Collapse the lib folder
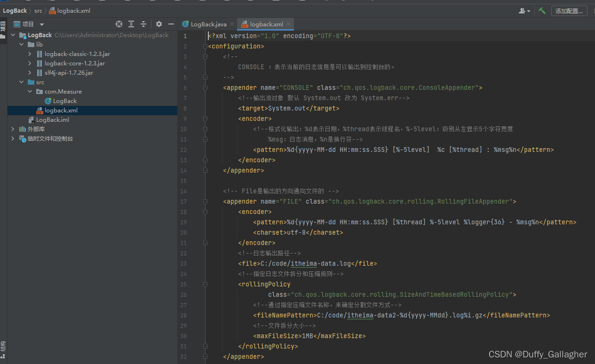The width and height of the screenshot is (595, 364). tap(21, 44)
